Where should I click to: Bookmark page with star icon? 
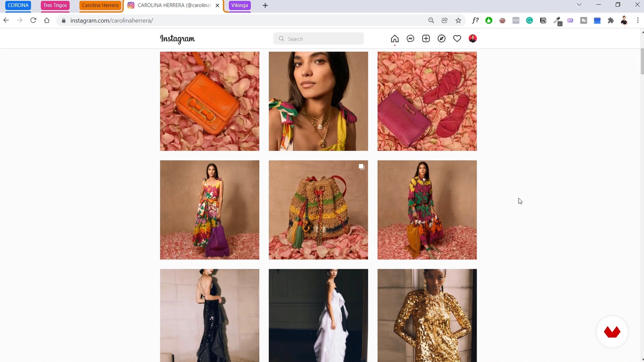coord(458,20)
